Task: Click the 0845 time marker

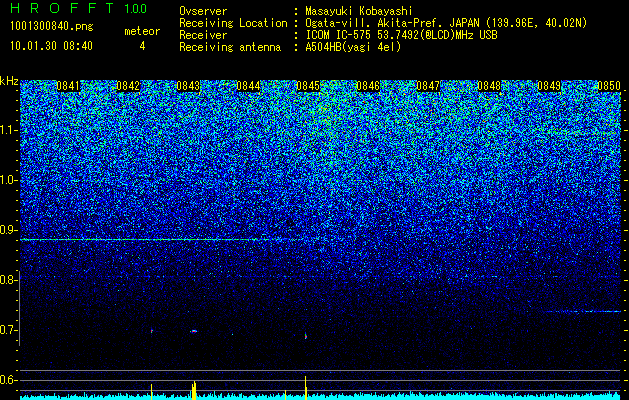Action: point(308,86)
